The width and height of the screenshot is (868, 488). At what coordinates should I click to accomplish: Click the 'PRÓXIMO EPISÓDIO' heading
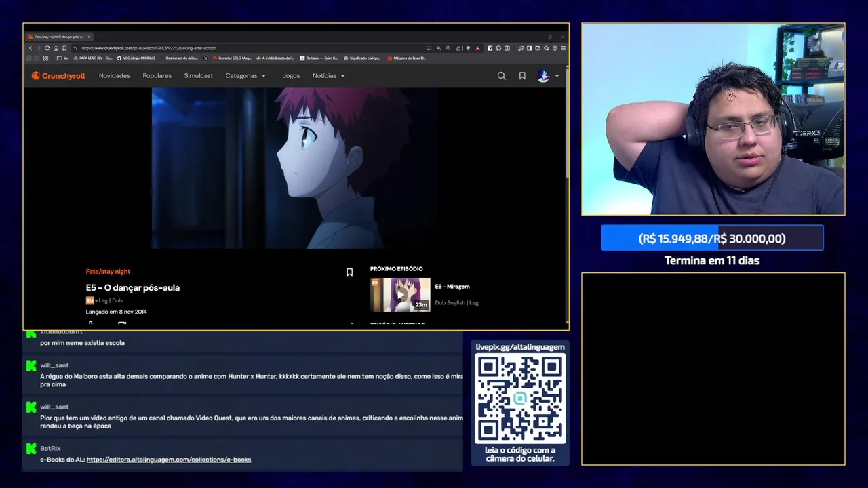397,269
